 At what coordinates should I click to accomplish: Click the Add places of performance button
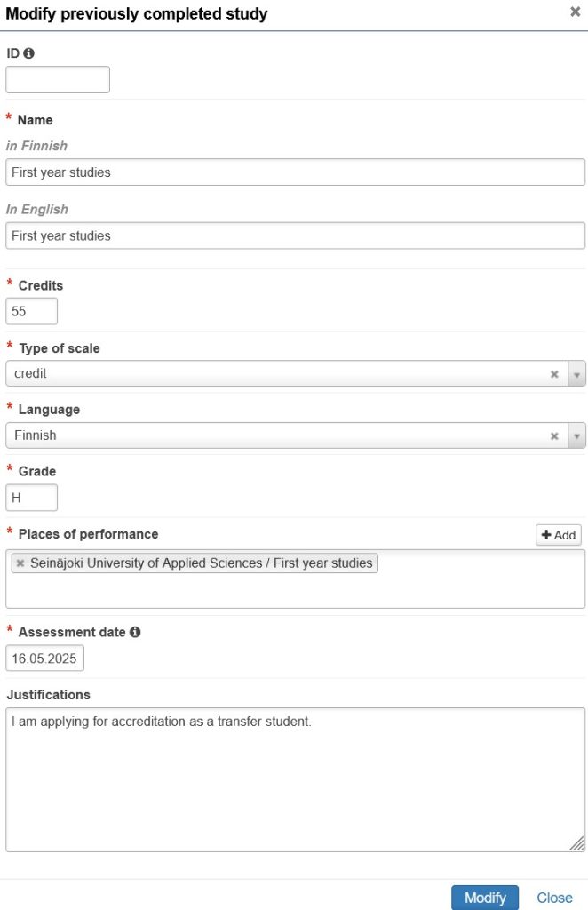[x=559, y=535]
